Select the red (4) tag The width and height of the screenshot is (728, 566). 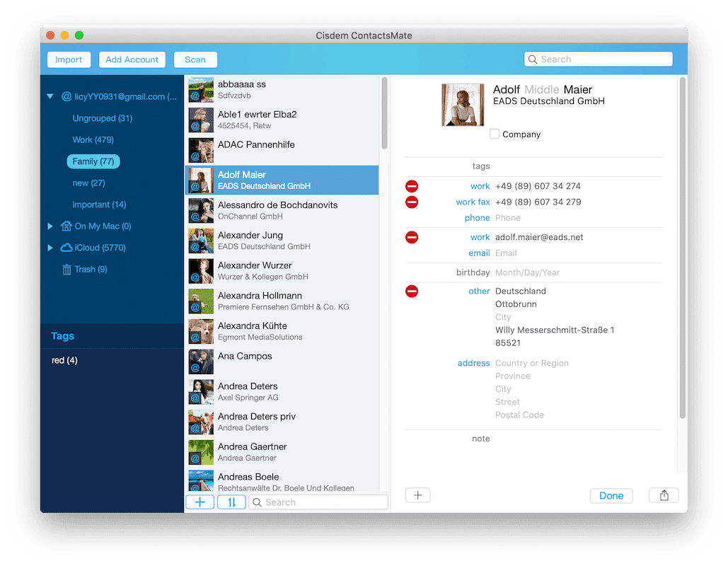coord(64,360)
